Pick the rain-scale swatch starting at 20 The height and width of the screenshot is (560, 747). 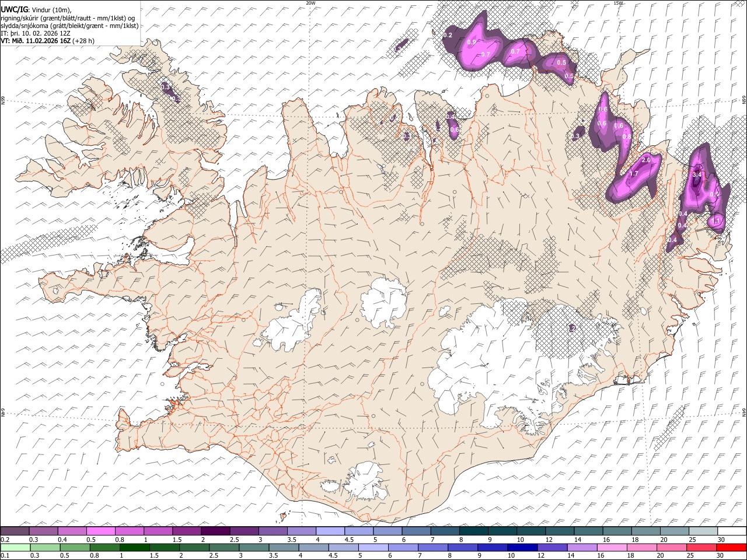[x=671, y=547]
